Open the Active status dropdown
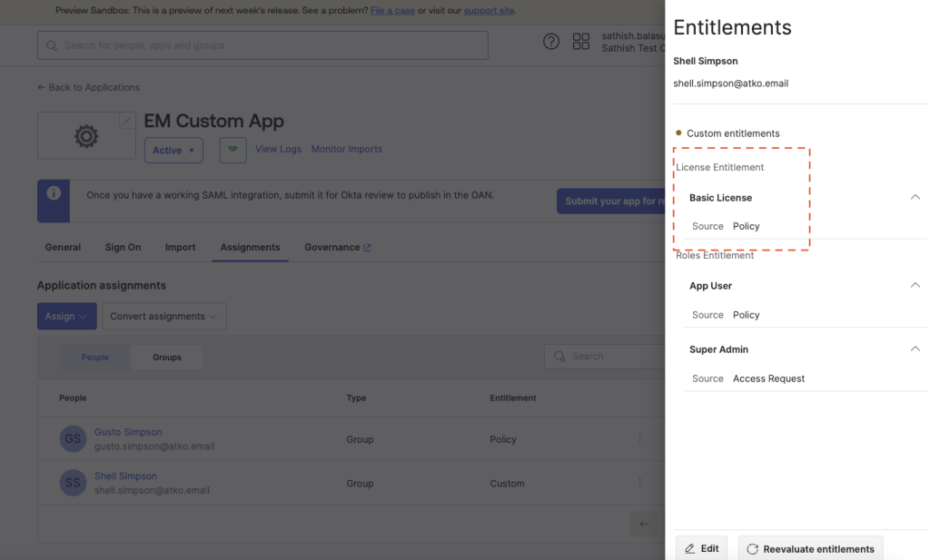 tap(173, 151)
